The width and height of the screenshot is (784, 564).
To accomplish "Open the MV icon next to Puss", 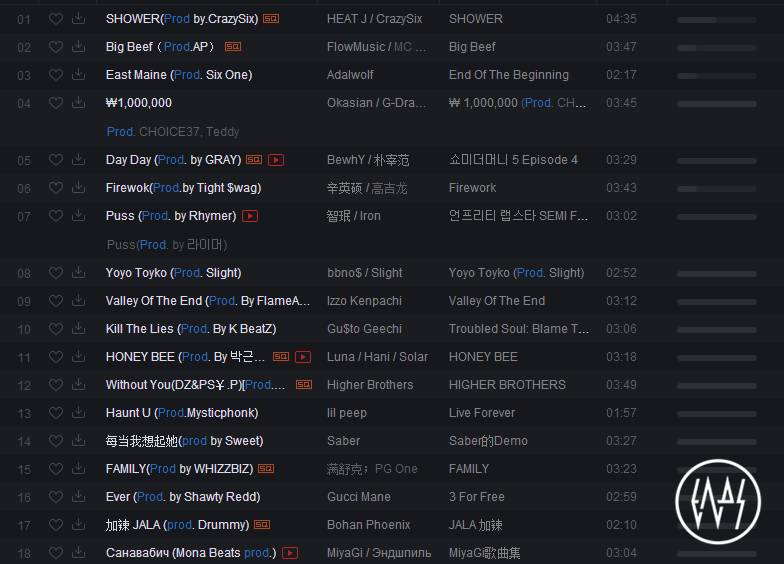I will coord(250,216).
